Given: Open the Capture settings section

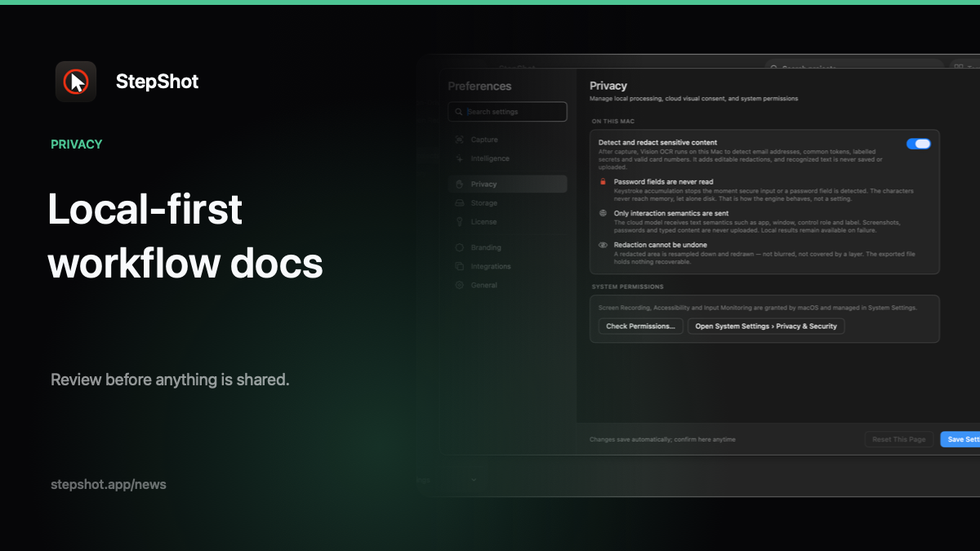Looking at the screenshot, I should 507,140.
